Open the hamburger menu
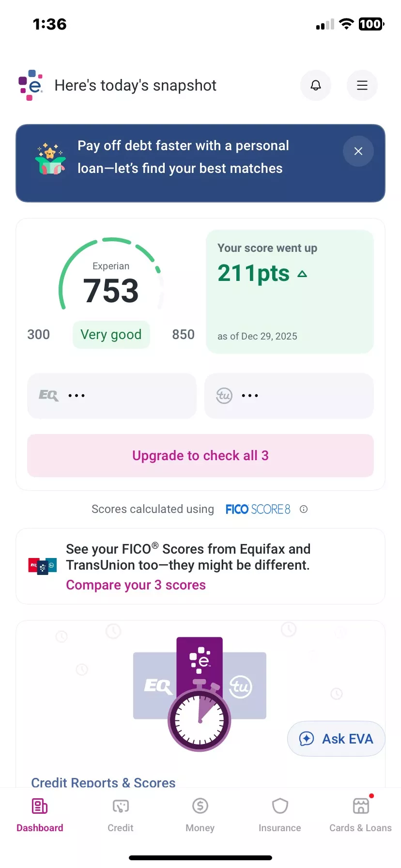The height and width of the screenshot is (868, 401). [x=362, y=86]
